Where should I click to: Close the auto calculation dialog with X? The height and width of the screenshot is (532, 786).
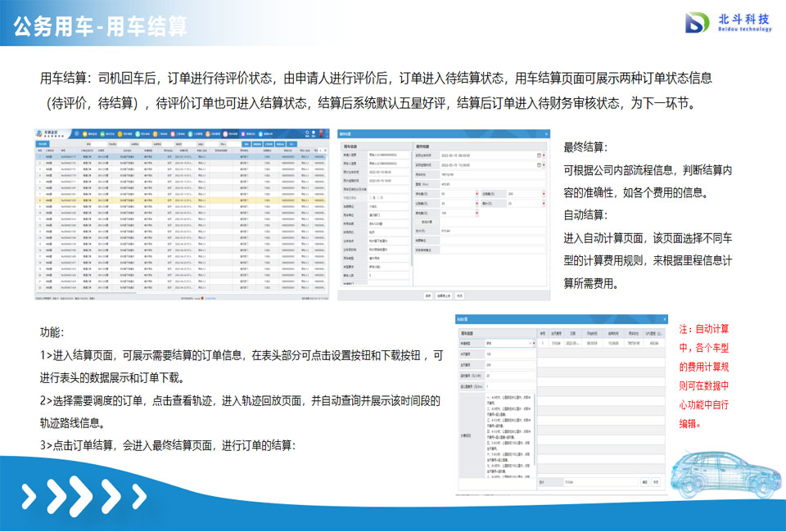point(666,320)
